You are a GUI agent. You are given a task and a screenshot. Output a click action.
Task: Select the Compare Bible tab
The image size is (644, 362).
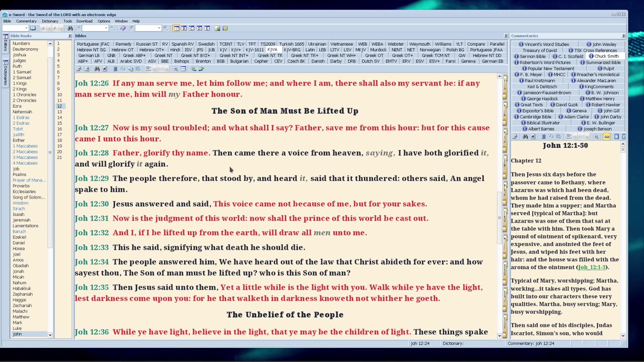click(x=476, y=44)
